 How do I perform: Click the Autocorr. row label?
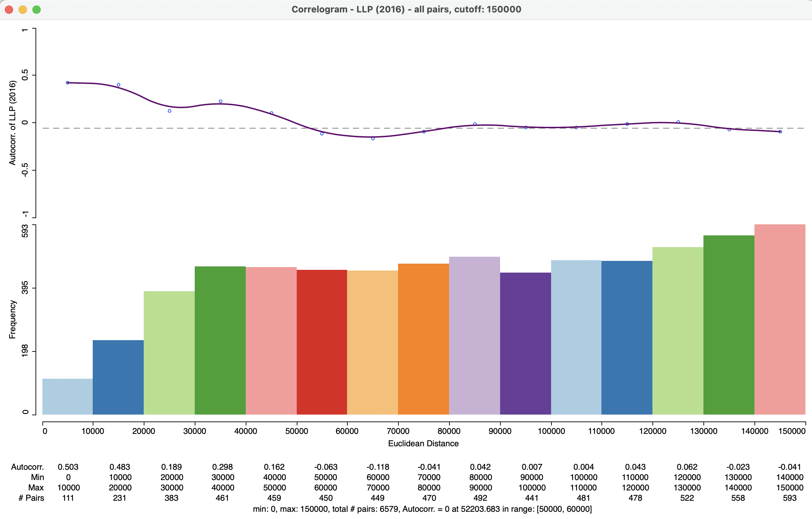pyautogui.click(x=28, y=467)
